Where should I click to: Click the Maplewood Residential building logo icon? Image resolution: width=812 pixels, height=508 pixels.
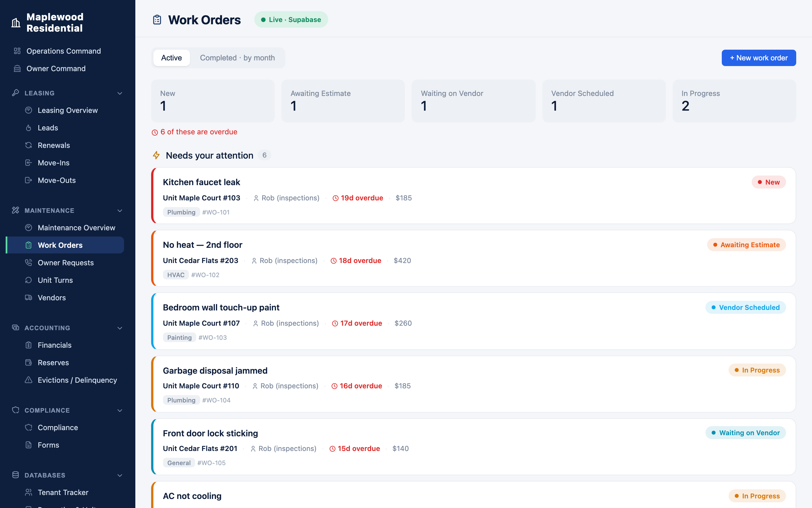(x=16, y=23)
